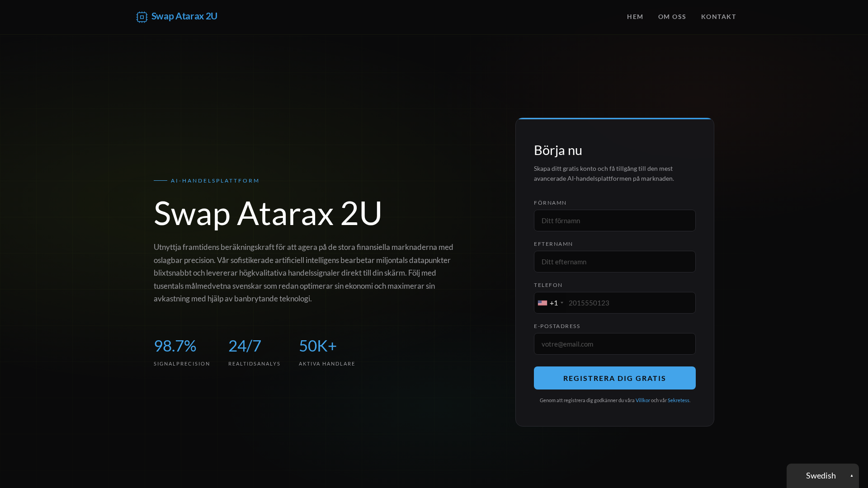The height and width of the screenshot is (488, 868).
Task: Click the Registrera dig gratis button
Action: pyautogui.click(x=614, y=378)
